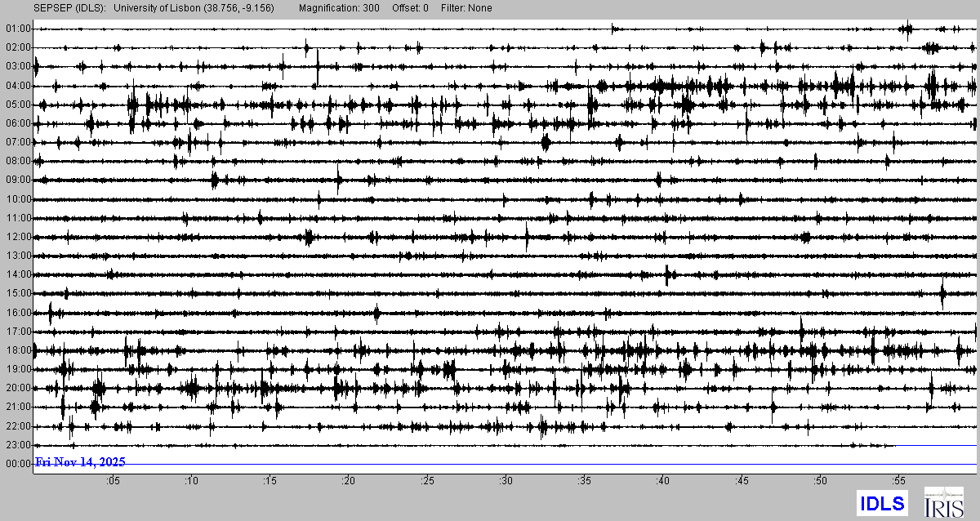
Task: Click the :45 minute axis tick label
Action: click(742, 480)
